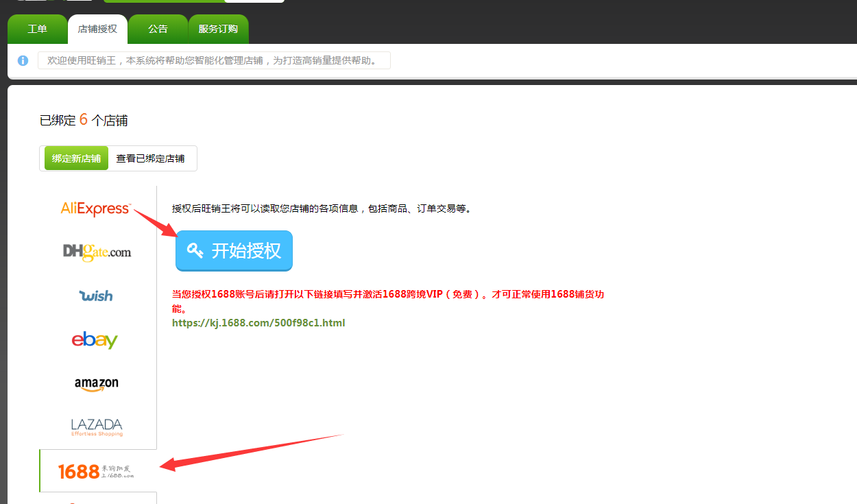Click the welcome message notice field
Screen dimensions: 857x504
[x=214, y=60]
